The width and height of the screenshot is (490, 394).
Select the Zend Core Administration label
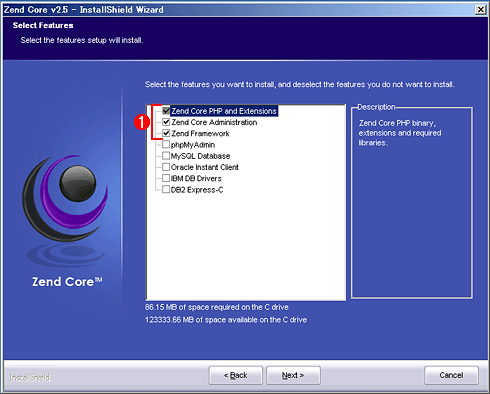214,122
